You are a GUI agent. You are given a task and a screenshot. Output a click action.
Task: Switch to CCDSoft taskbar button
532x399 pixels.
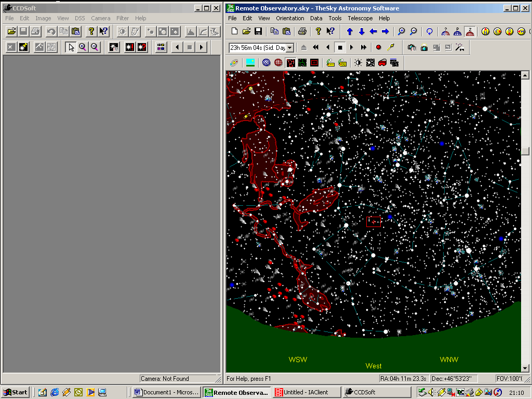(376, 392)
